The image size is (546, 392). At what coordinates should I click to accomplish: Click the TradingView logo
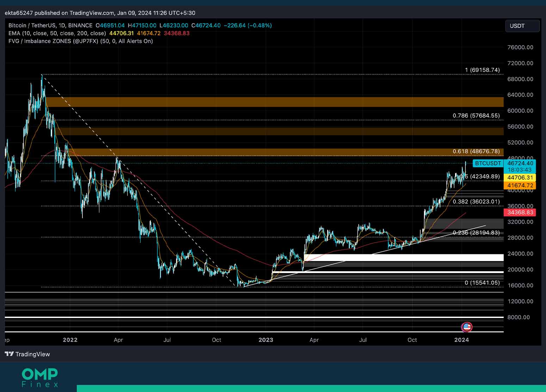click(x=27, y=354)
